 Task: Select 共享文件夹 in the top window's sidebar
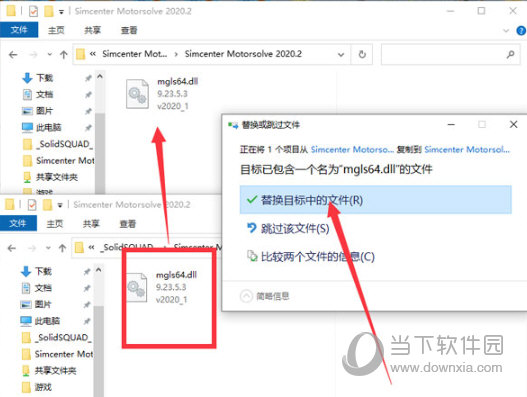click(x=50, y=177)
